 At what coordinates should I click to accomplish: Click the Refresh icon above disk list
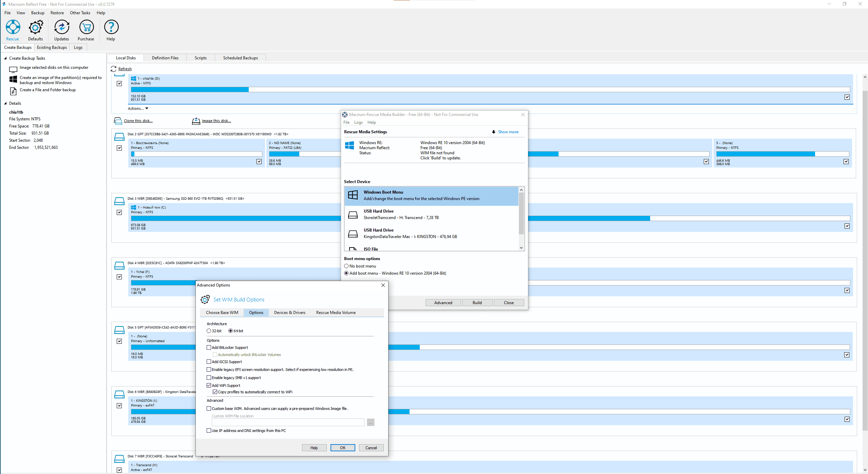pyautogui.click(x=114, y=69)
